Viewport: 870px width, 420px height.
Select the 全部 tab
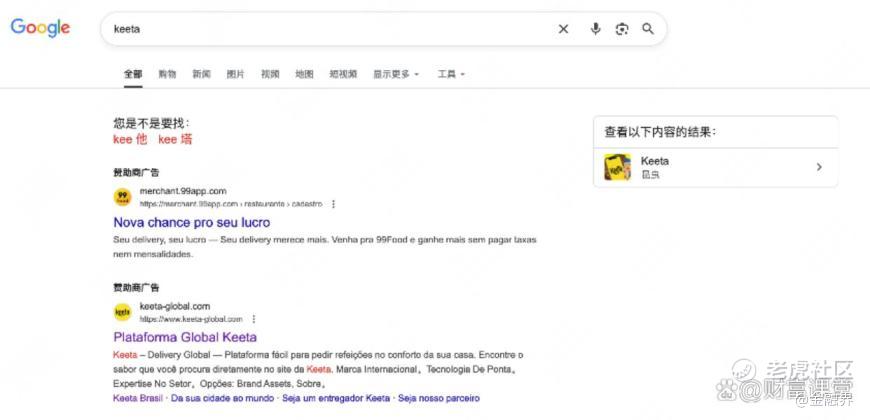(x=133, y=74)
